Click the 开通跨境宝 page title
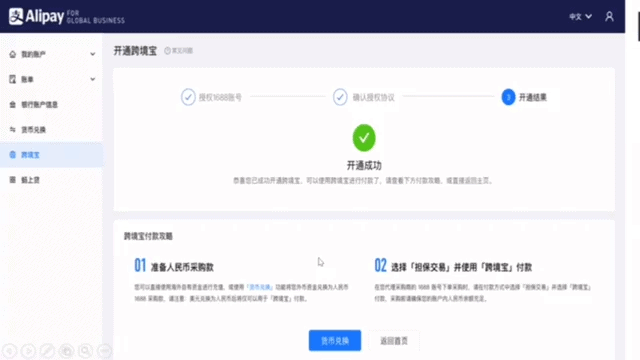The width and height of the screenshot is (640, 360). (135, 51)
